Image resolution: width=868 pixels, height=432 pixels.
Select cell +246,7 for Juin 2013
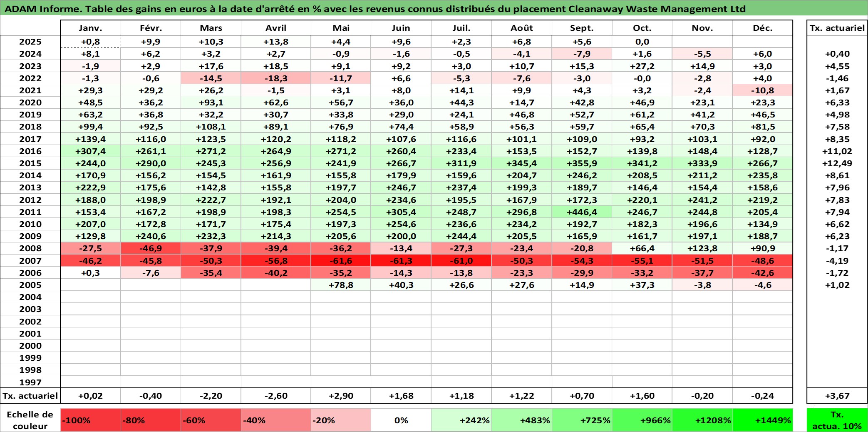[401, 187]
